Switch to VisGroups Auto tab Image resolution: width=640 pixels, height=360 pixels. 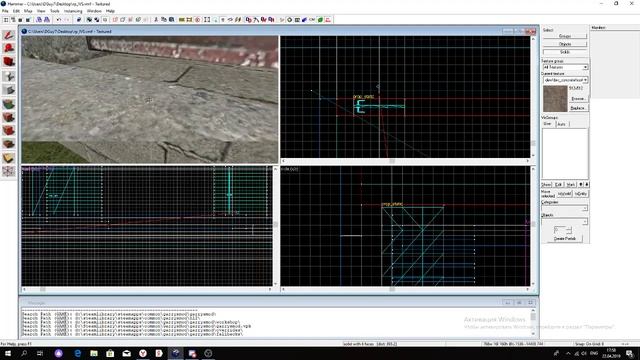562,124
